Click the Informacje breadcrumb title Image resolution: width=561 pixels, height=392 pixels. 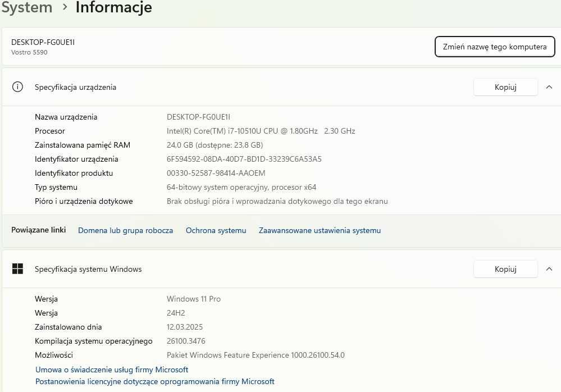tap(113, 7)
